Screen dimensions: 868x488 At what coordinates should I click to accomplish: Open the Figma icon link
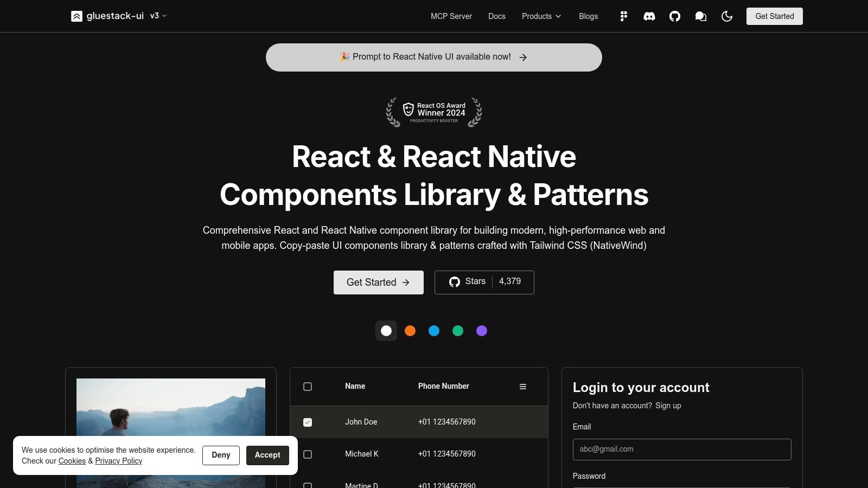click(x=624, y=16)
